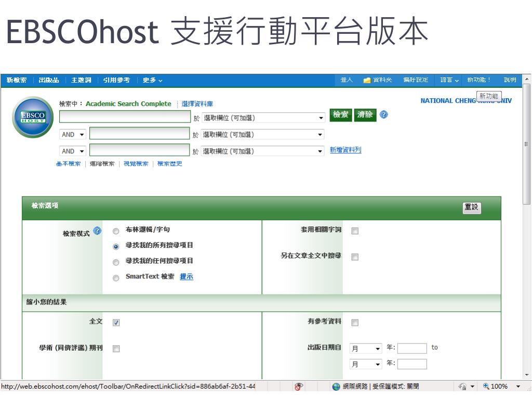The image size is (532, 399).
Task: Open the folder icon in top bar
Action: (367, 81)
